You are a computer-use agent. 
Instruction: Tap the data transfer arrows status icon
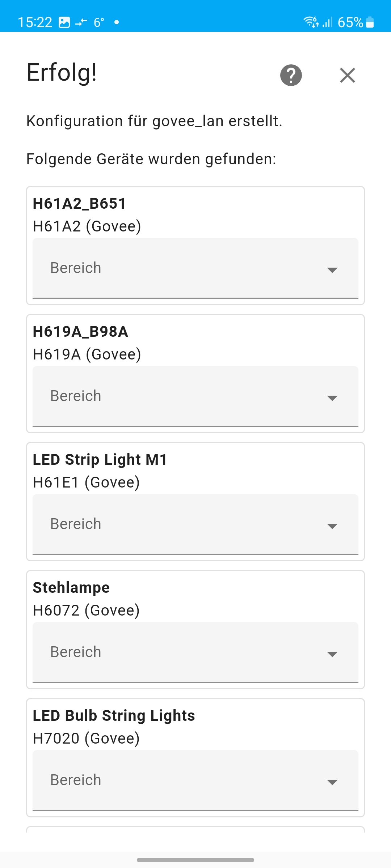coord(81,23)
